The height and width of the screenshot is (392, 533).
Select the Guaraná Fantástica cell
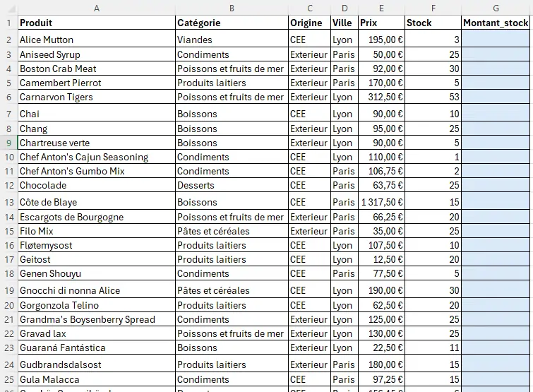[x=97, y=348]
